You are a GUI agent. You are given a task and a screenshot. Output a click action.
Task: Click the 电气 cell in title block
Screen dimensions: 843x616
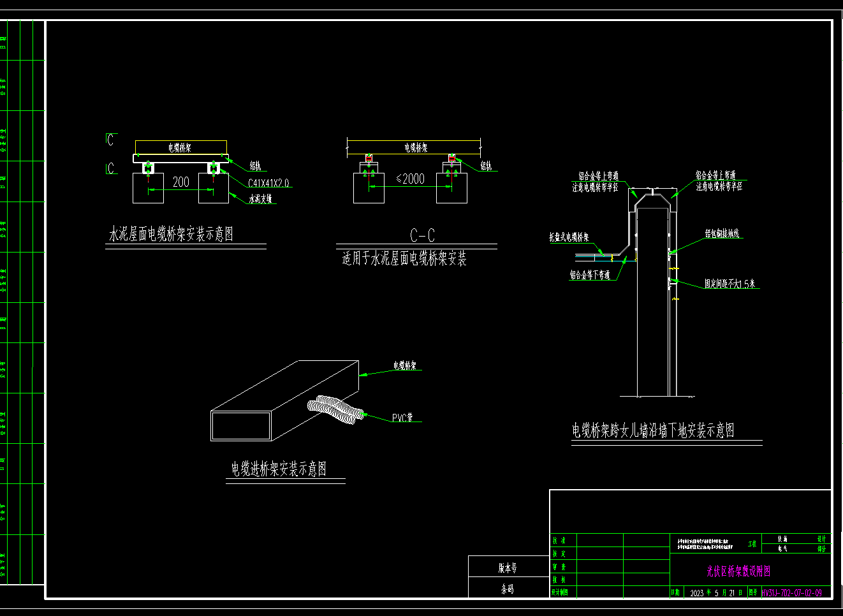782,548
